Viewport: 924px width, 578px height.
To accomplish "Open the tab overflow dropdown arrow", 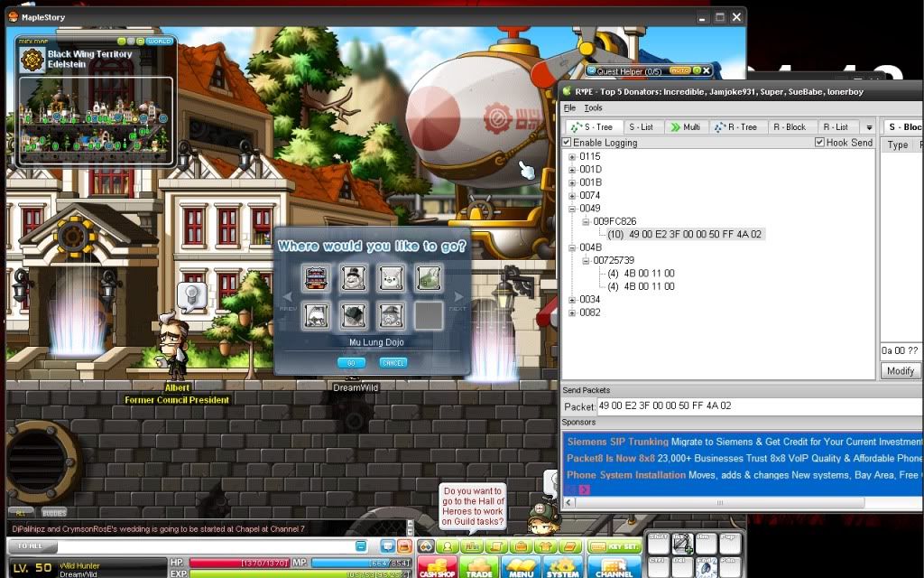I will [x=869, y=127].
